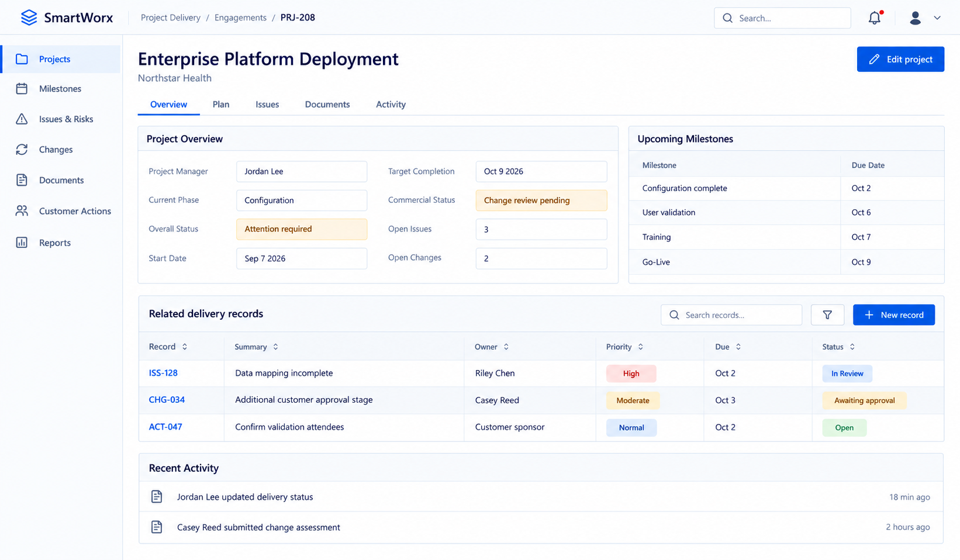
Task: Click the Open status badge
Action: (x=844, y=427)
